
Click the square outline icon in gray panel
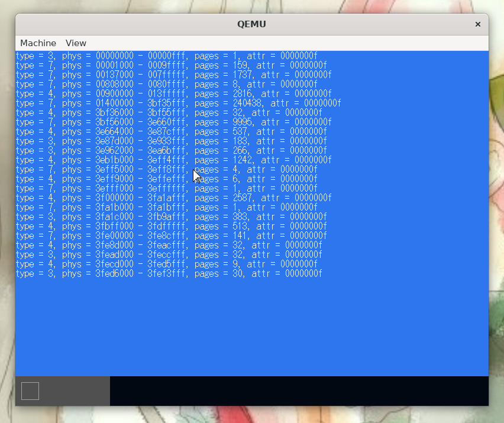click(x=30, y=391)
